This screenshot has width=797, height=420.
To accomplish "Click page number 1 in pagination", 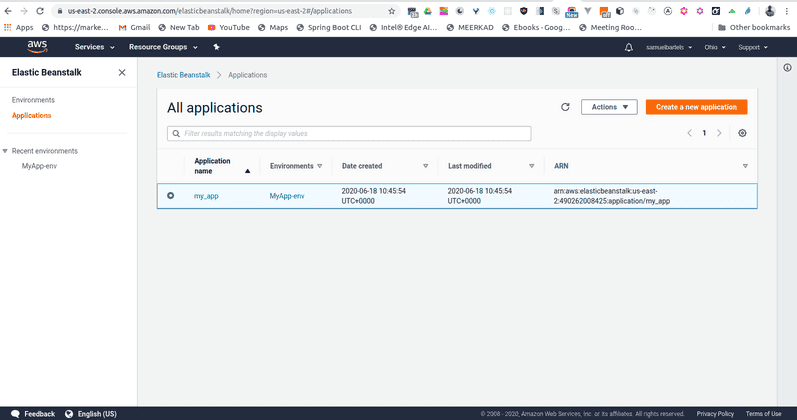I will (704, 133).
